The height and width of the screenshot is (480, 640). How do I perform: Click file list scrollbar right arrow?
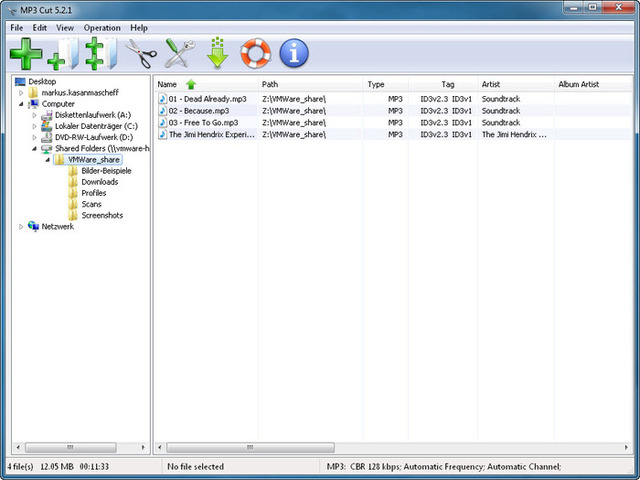pos(626,447)
